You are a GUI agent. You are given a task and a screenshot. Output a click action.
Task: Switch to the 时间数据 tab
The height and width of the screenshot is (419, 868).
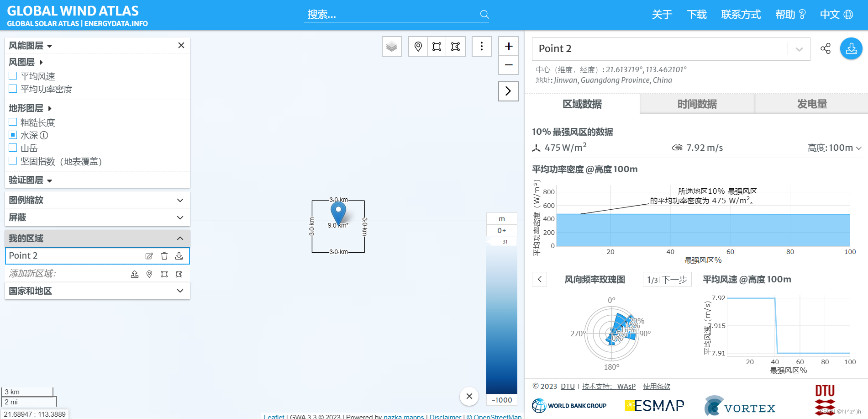[x=696, y=104]
